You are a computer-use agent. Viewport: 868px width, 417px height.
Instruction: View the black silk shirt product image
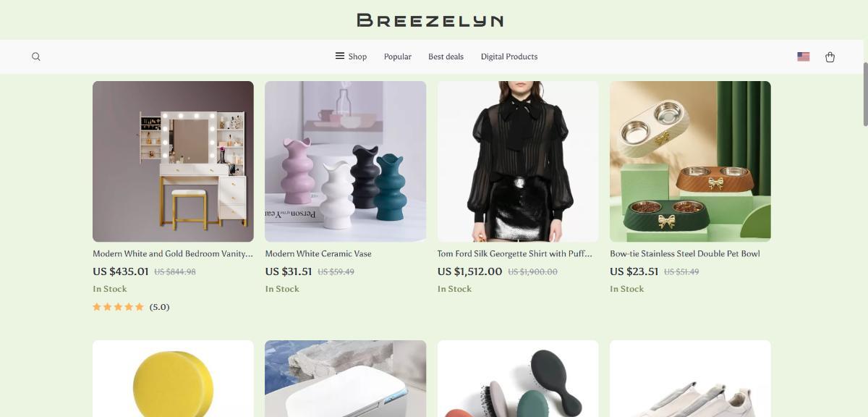tap(518, 161)
